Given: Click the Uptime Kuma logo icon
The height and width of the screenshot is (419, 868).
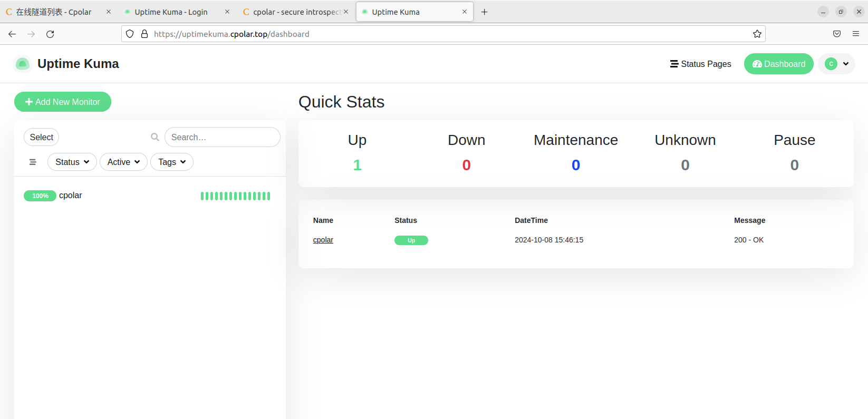Looking at the screenshot, I should [22, 64].
